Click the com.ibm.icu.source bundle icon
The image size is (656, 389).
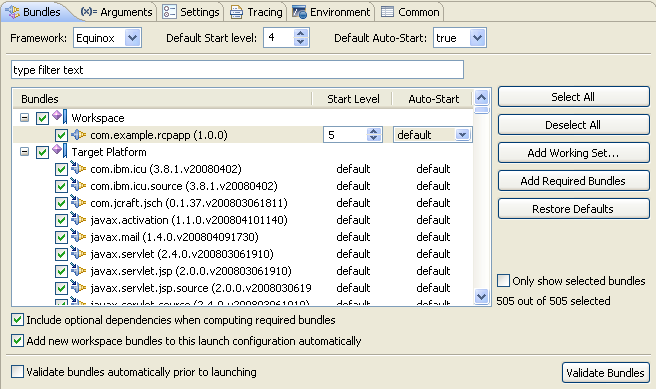coord(78,186)
